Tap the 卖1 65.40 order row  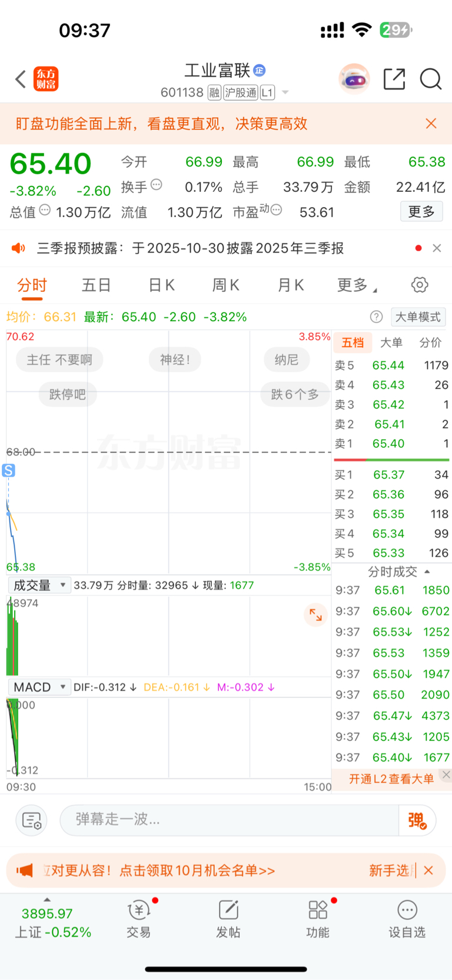[391, 444]
